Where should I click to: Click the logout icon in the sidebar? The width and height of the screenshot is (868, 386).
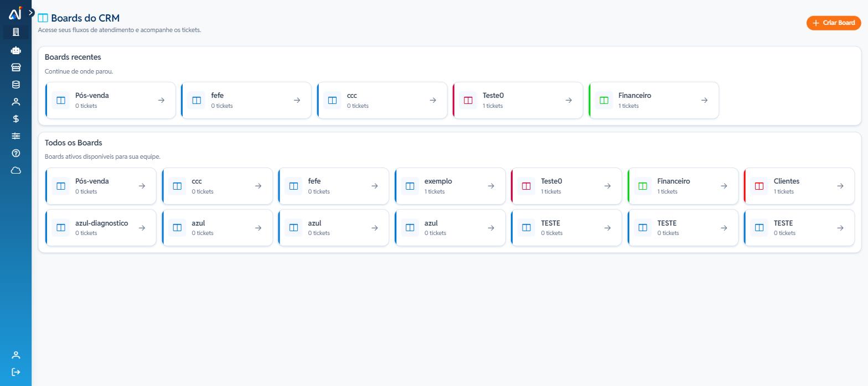point(15,372)
